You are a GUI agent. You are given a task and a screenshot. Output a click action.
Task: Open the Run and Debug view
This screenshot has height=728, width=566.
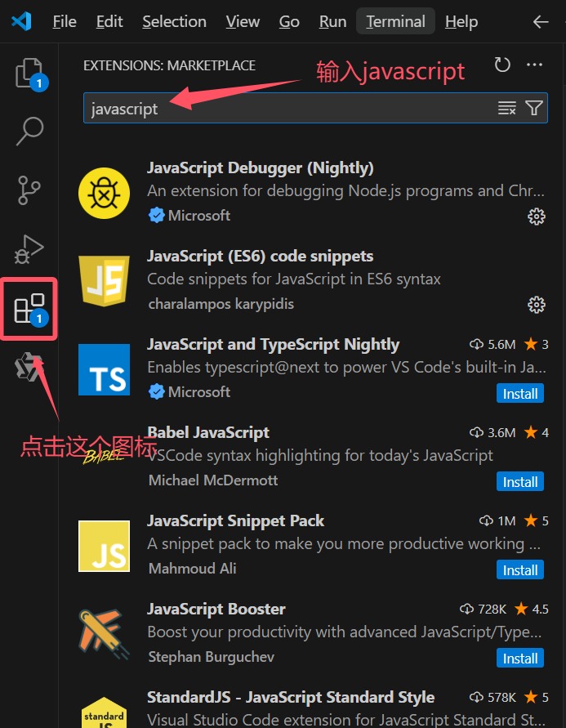coord(29,249)
